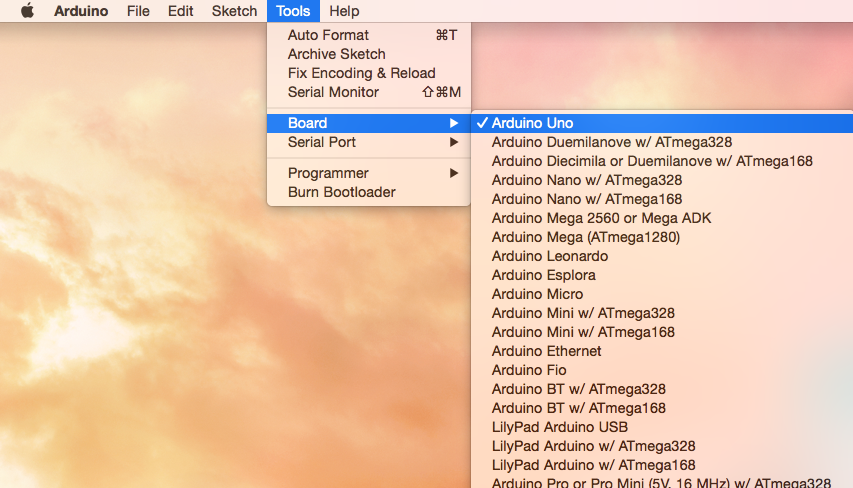Screen dimensions: 853x488
Task: Select Archive Sketch
Action: click(369, 54)
